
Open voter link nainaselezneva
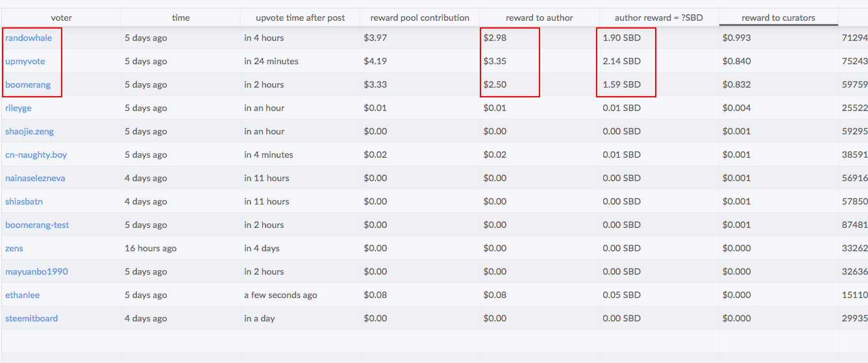tap(35, 178)
